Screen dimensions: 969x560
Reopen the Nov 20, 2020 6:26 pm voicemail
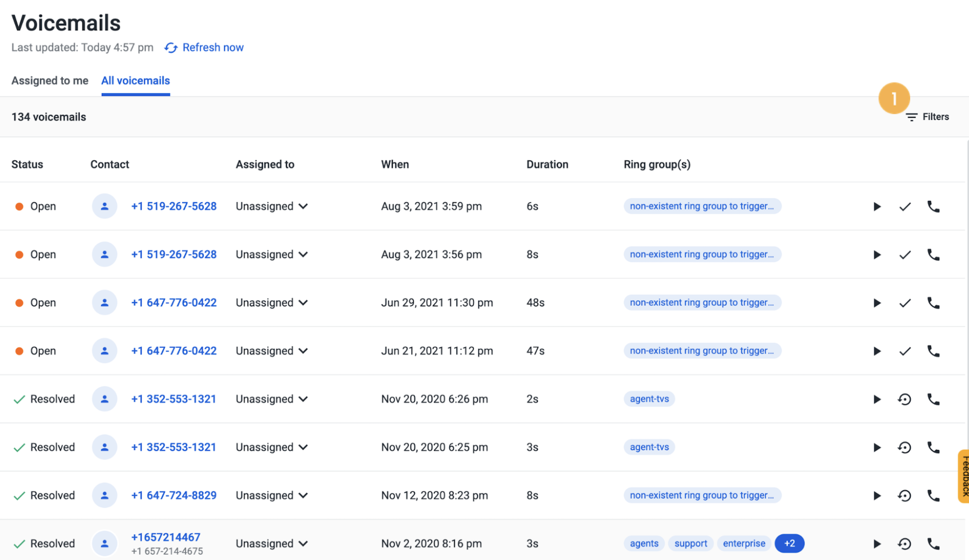904,399
